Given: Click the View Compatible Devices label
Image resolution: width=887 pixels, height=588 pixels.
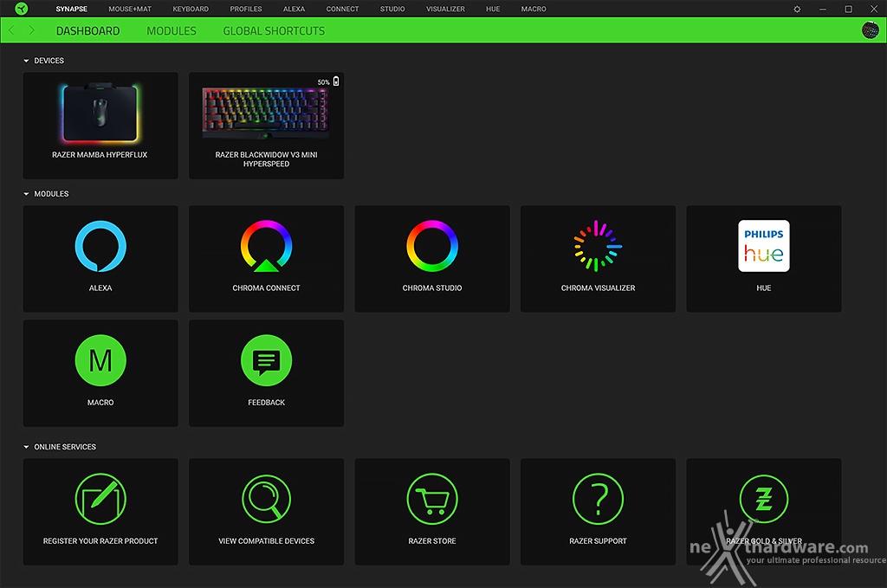Looking at the screenshot, I should click(267, 541).
